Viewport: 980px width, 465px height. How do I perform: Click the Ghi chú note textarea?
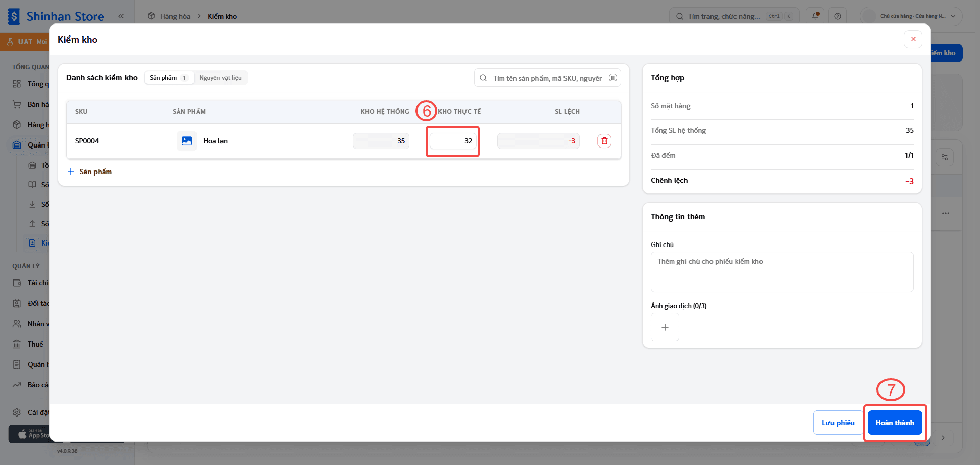coord(782,272)
